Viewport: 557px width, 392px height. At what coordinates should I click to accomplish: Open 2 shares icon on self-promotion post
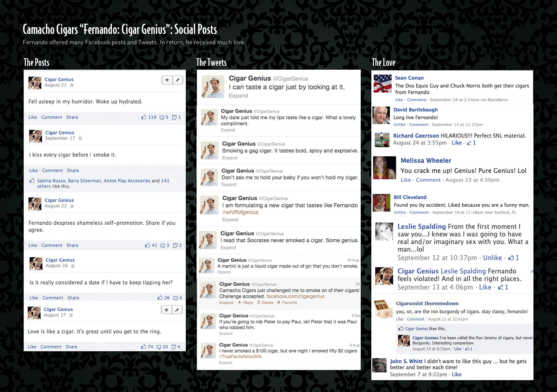pyautogui.click(x=177, y=245)
